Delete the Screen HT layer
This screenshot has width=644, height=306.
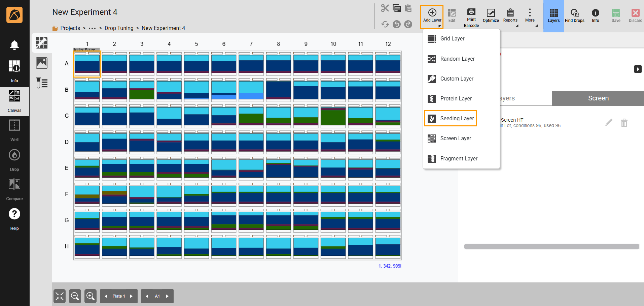[624, 123]
